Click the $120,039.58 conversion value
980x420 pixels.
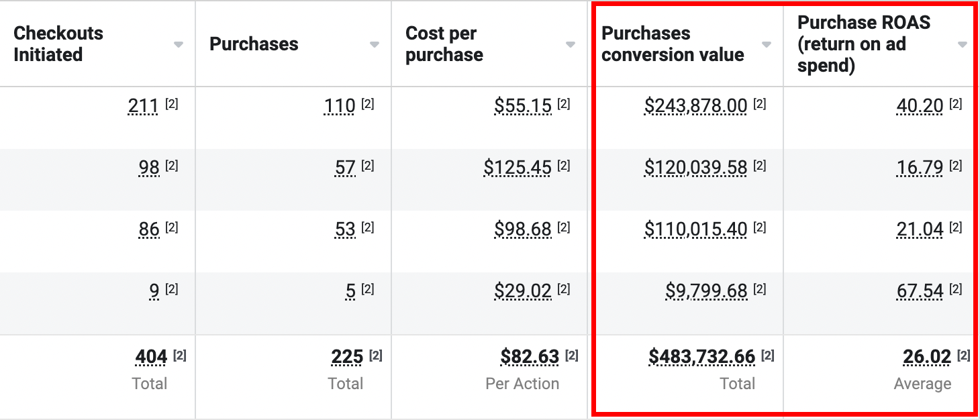point(696,168)
